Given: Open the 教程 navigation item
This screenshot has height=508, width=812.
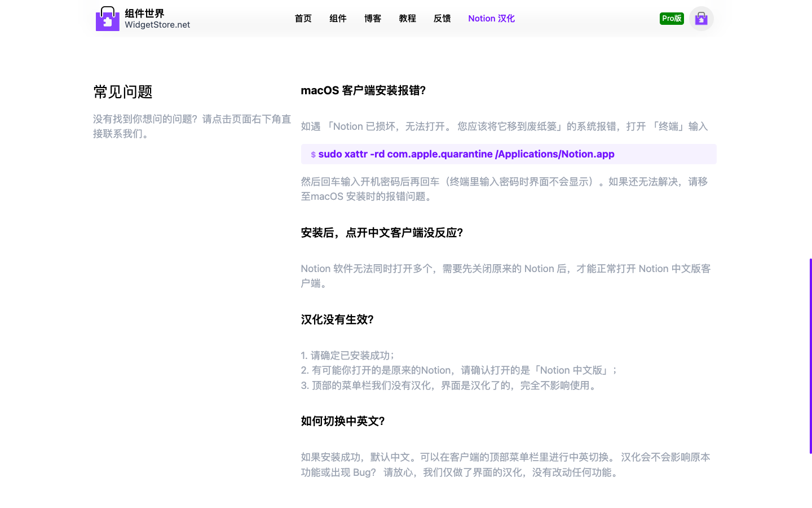Looking at the screenshot, I should 407,19.
